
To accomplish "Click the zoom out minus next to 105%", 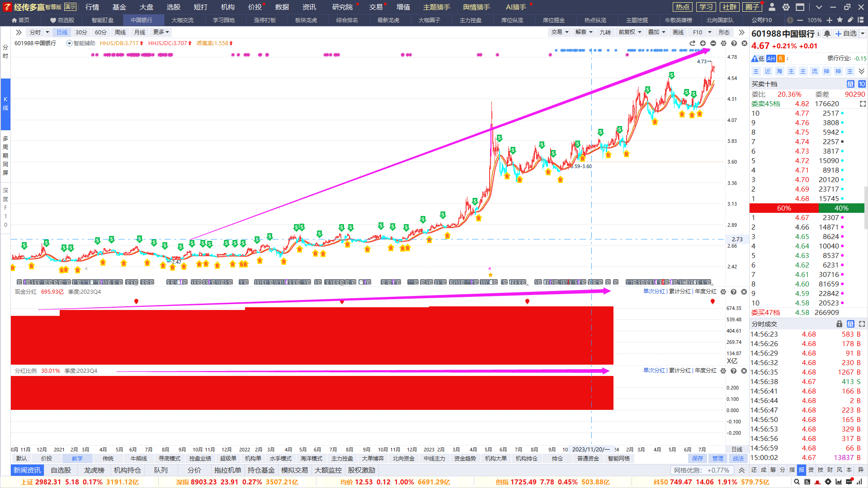I will [800, 20].
